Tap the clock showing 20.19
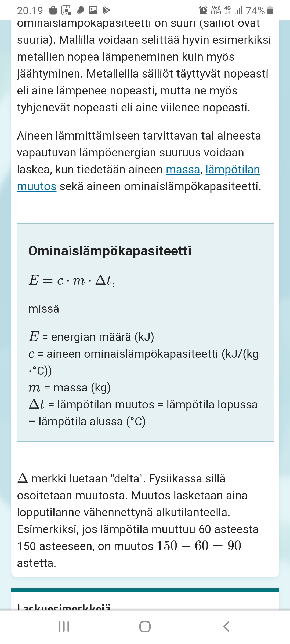Screen dimensions: 290x644 pos(30,11)
